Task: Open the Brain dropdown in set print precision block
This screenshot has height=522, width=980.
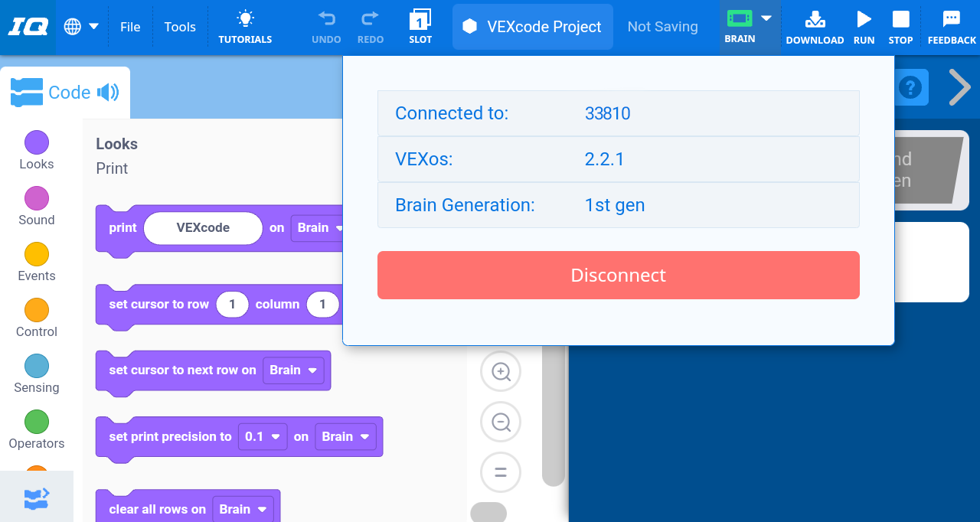Action: (345, 436)
